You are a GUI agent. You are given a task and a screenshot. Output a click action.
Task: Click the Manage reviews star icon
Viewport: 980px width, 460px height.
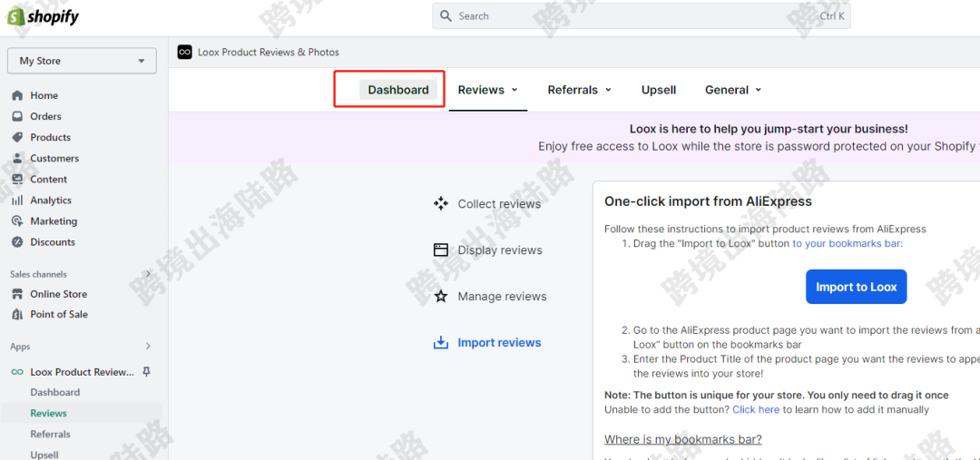pos(441,297)
